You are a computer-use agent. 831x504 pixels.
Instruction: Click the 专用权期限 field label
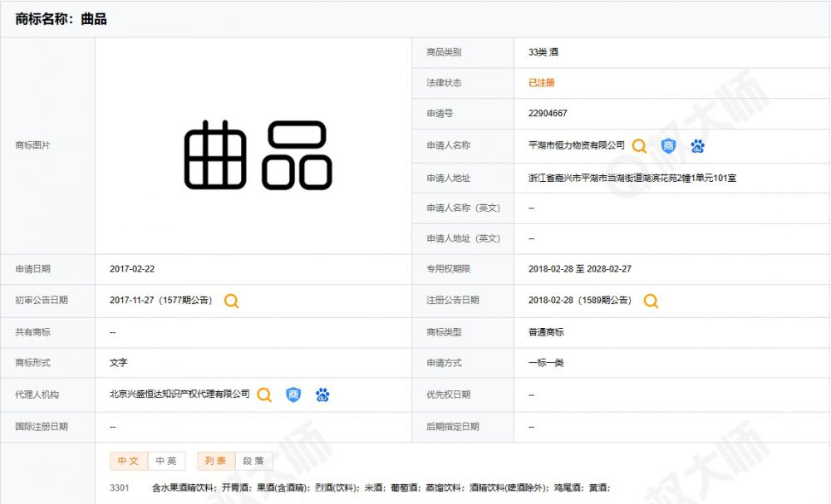click(449, 269)
